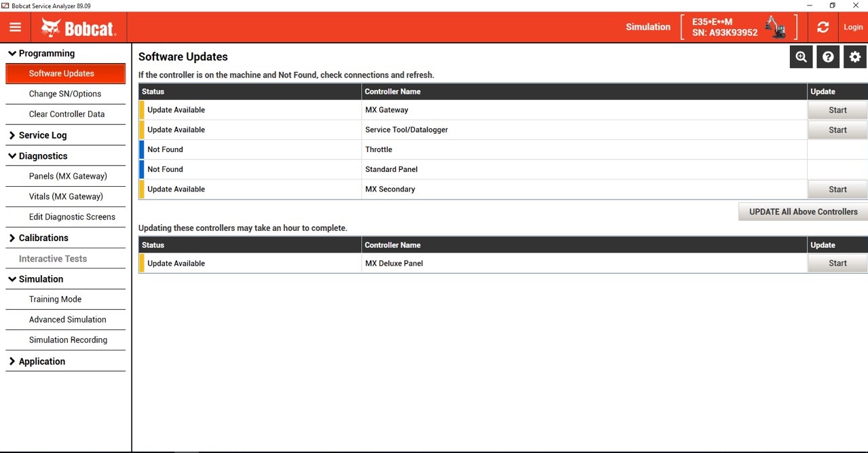Click the Login button
868x453 pixels.
(853, 27)
